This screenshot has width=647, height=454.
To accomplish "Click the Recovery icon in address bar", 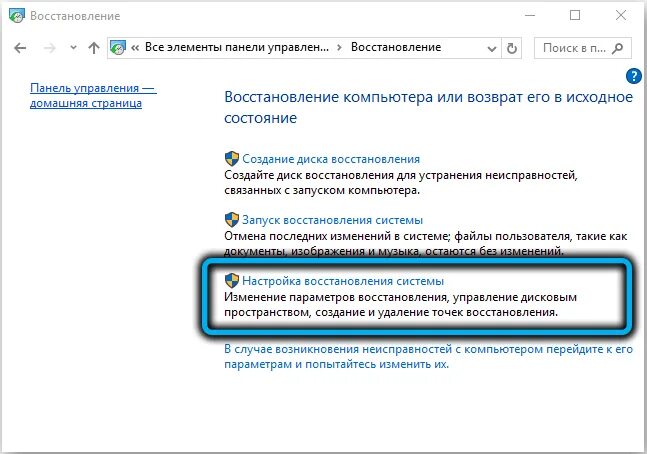I will 118,48.
